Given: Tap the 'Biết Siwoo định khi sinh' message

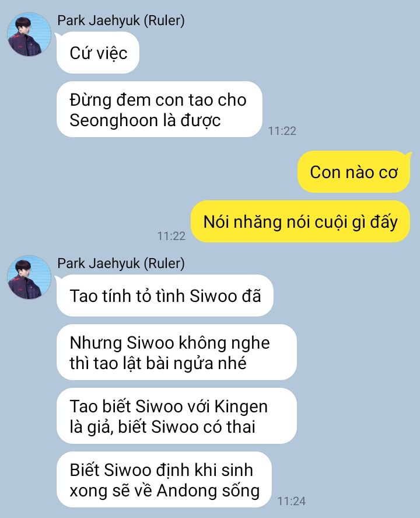Looking at the screenshot, I should pos(164,479).
